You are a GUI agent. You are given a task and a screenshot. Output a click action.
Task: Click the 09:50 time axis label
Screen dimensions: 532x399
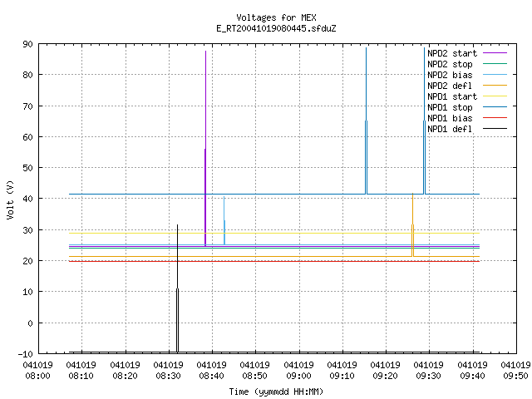tap(515, 377)
